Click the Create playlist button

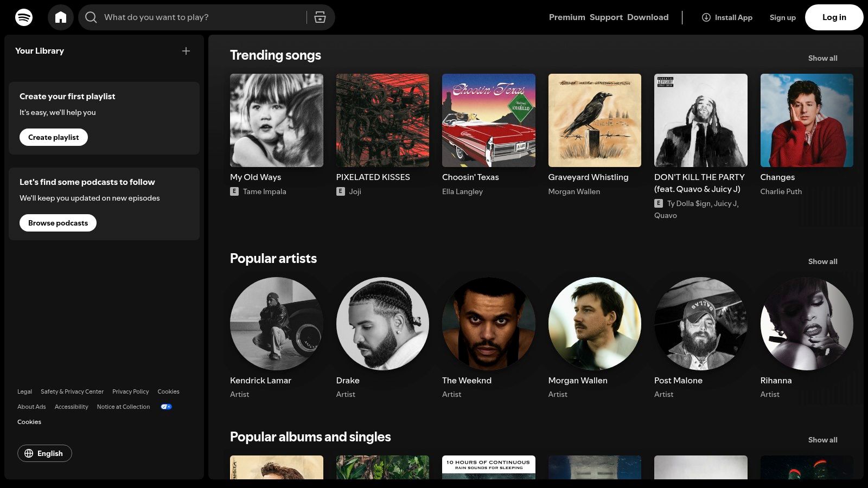pos(54,137)
